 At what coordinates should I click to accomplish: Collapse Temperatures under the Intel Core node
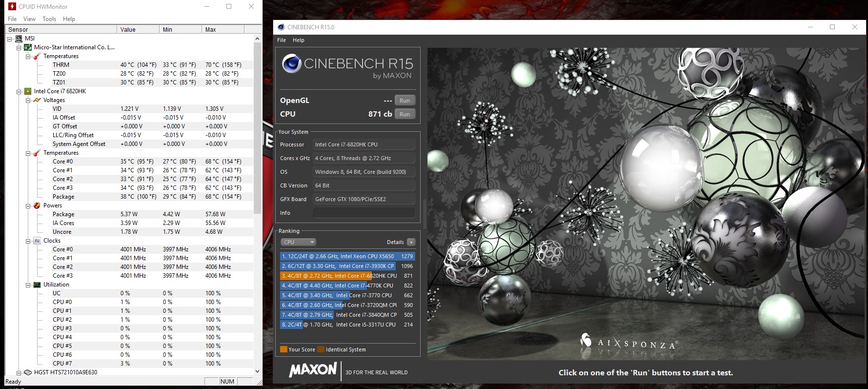click(x=28, y=153)
